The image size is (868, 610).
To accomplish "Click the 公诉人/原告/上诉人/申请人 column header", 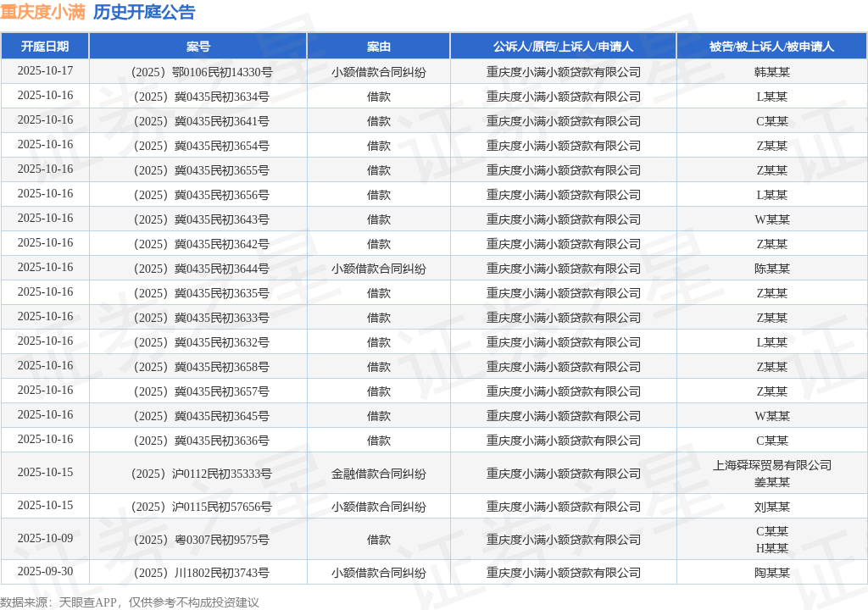I will point(563,47).
